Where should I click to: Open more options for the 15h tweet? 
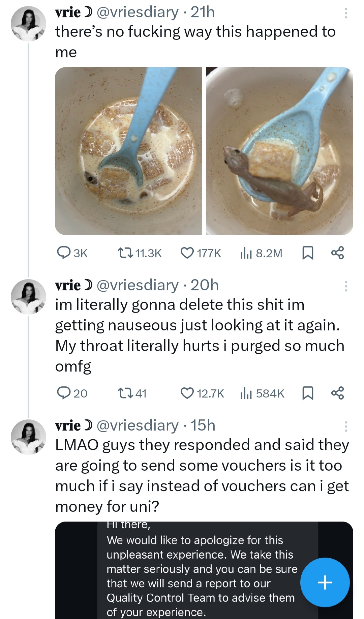346,426
